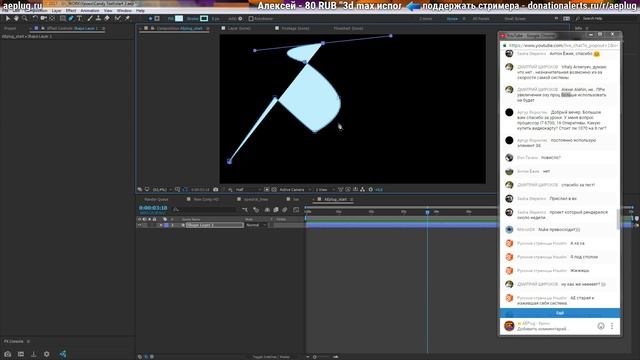Open the Half resolution dropdown
The width and height of the screenshot is (640, 360).
(x=248, y=190)
